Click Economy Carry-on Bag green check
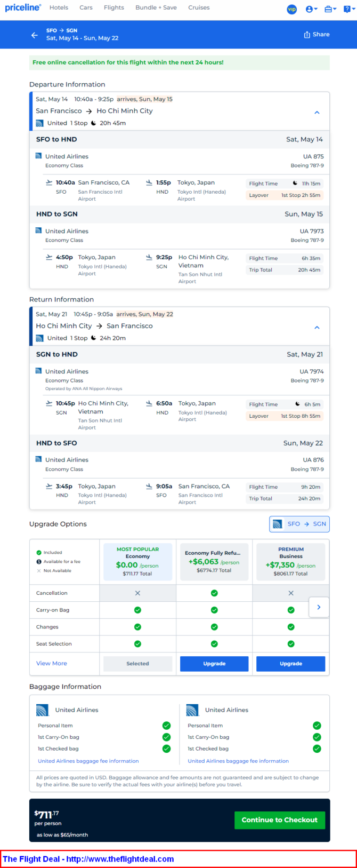Viewport: 357px width, 868px height. tap(137, 610)
